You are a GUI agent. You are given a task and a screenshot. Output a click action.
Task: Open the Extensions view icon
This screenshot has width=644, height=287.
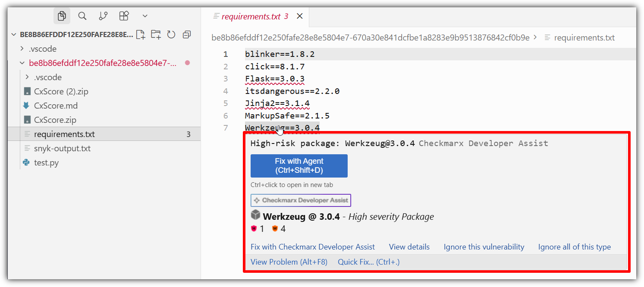(124, 16)
